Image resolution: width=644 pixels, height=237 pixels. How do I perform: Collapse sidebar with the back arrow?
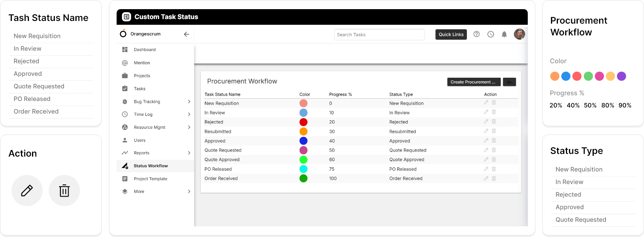pos(186,34)
